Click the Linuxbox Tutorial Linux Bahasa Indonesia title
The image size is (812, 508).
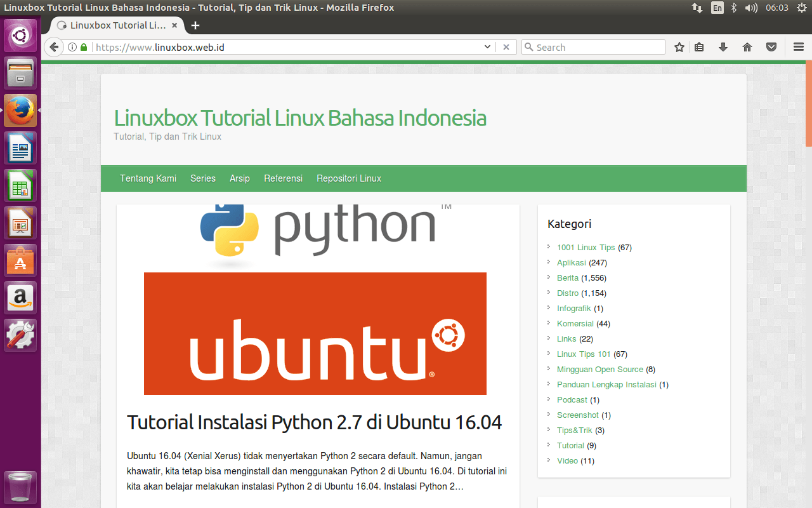click(300, 118)
